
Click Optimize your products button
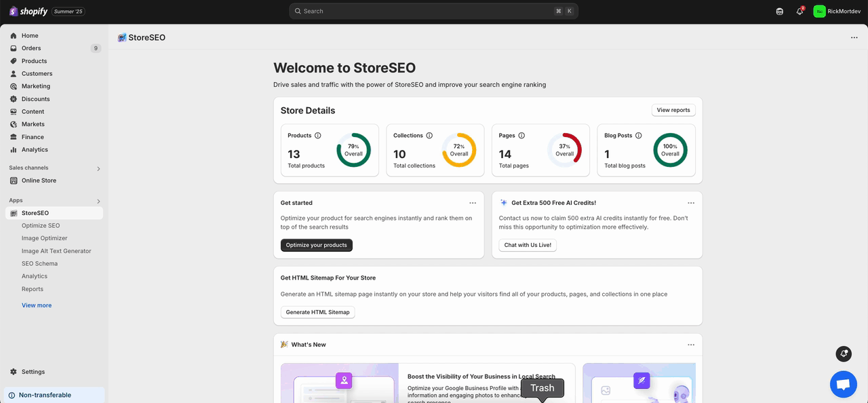coord(317,245)
